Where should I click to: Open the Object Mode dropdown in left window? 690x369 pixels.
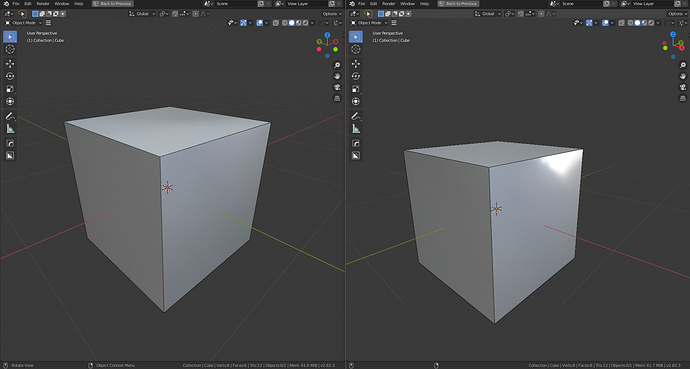(x=23, y=23)
